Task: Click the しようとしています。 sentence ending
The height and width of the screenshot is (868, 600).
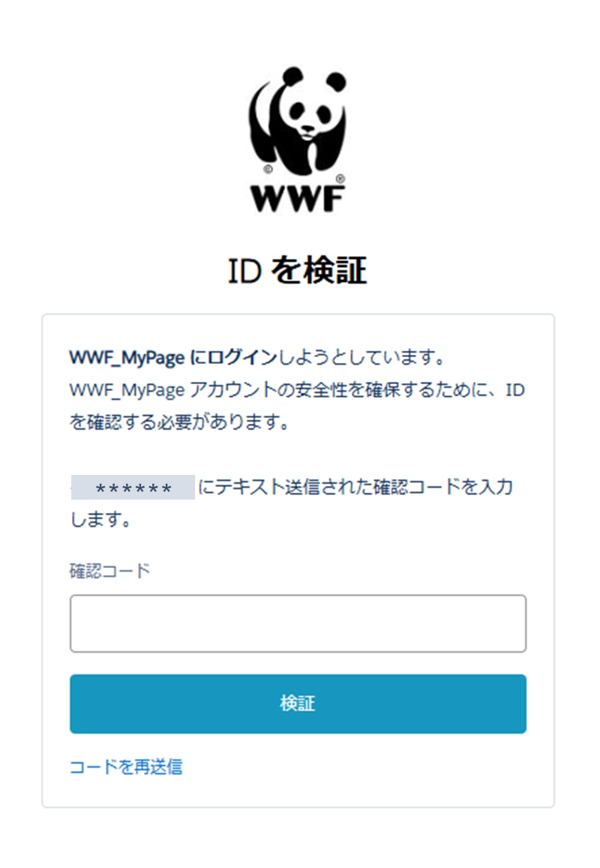Action: (x=361, y=358)
